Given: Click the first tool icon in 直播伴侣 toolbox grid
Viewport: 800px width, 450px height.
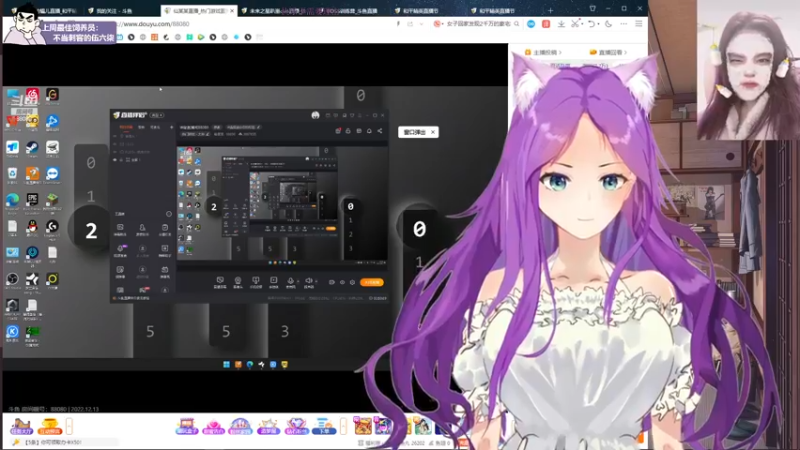Looking at the screenshot, I should click(120, 228).
